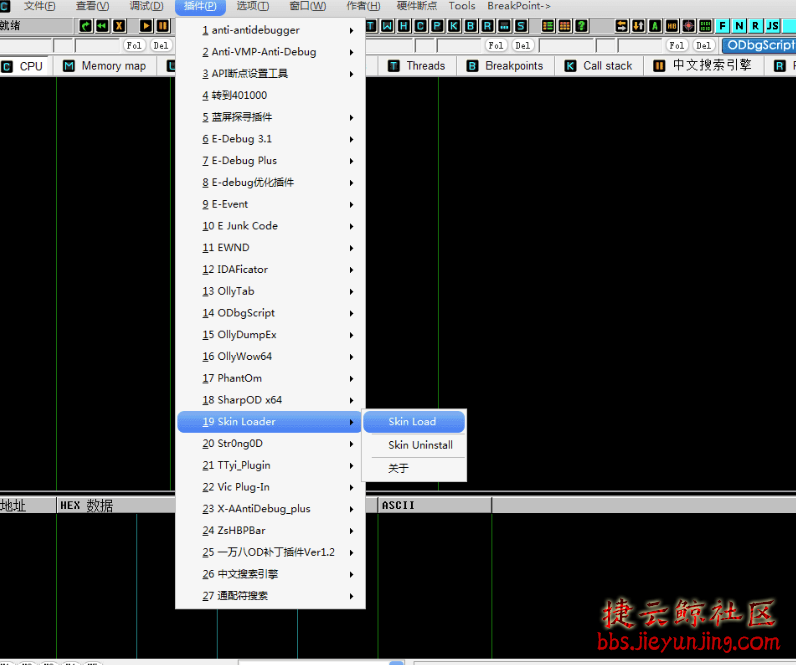Click the 地址 column header in dump
Image resolution: width=796 pixels, height=665 pixels.
(x=28, y=506)
